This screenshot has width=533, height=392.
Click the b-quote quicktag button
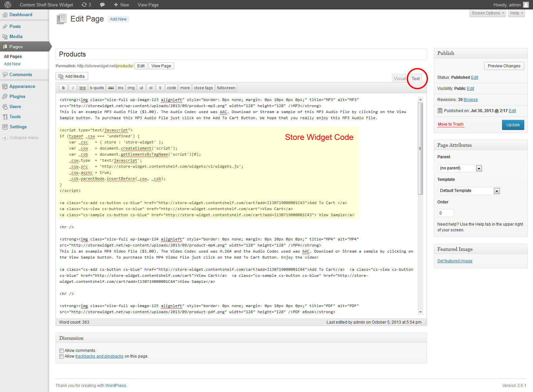point(97,88)
